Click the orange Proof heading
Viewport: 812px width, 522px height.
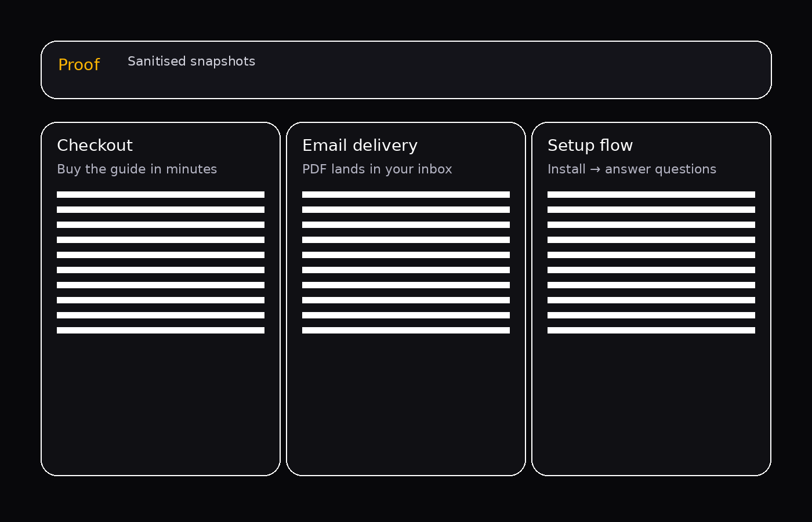click(x=79, y=64)
